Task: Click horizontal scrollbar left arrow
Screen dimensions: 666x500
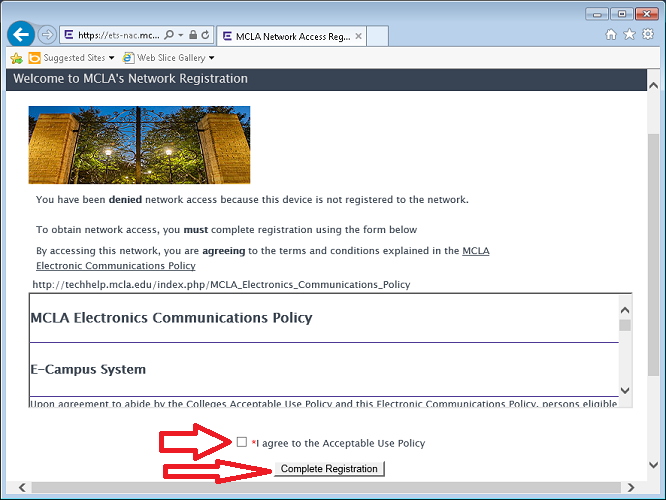Action: (x=22, y=488)
